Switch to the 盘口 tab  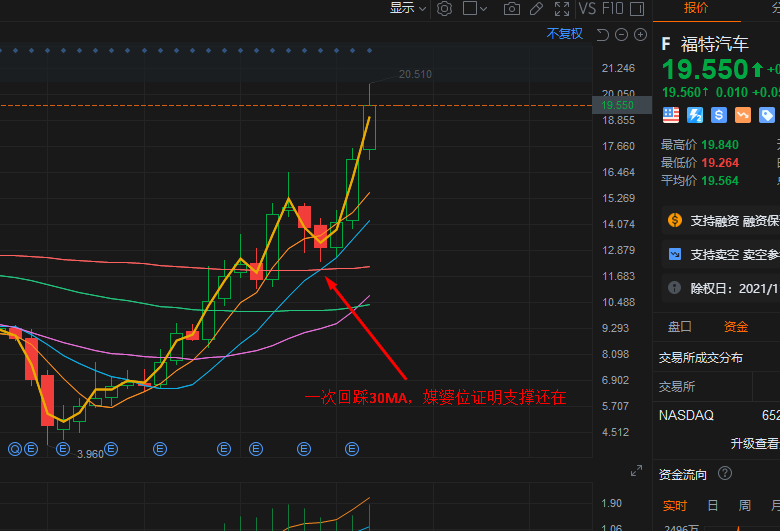(680, 326)
